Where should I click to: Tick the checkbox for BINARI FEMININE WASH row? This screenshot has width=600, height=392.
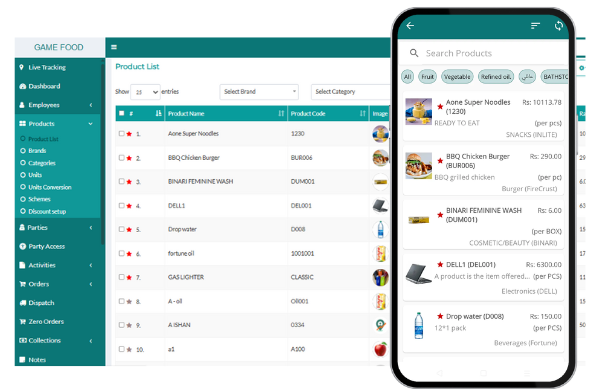(x=121, y=181)
